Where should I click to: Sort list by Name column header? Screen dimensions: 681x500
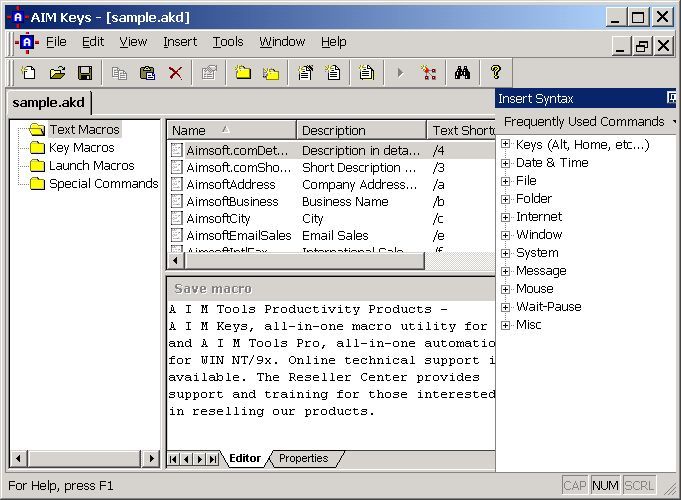coord(231,130)
